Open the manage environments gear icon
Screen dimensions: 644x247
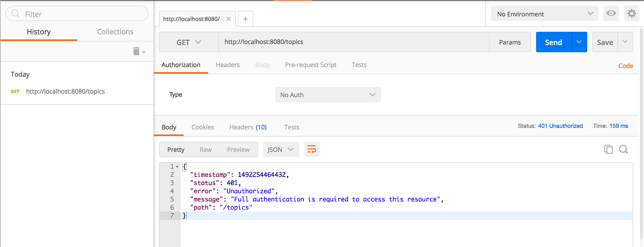pyautogui.click(x=632, y=13)
